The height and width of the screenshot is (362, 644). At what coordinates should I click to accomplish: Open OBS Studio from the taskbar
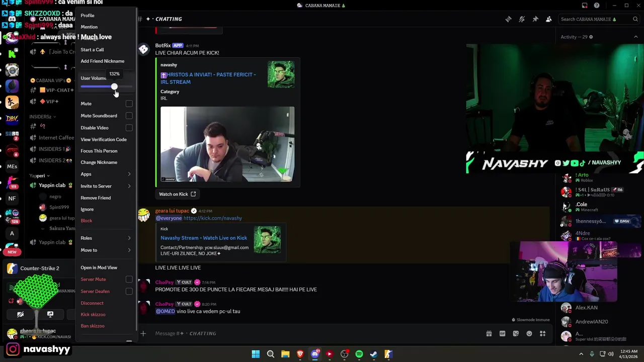click(345, 354)
